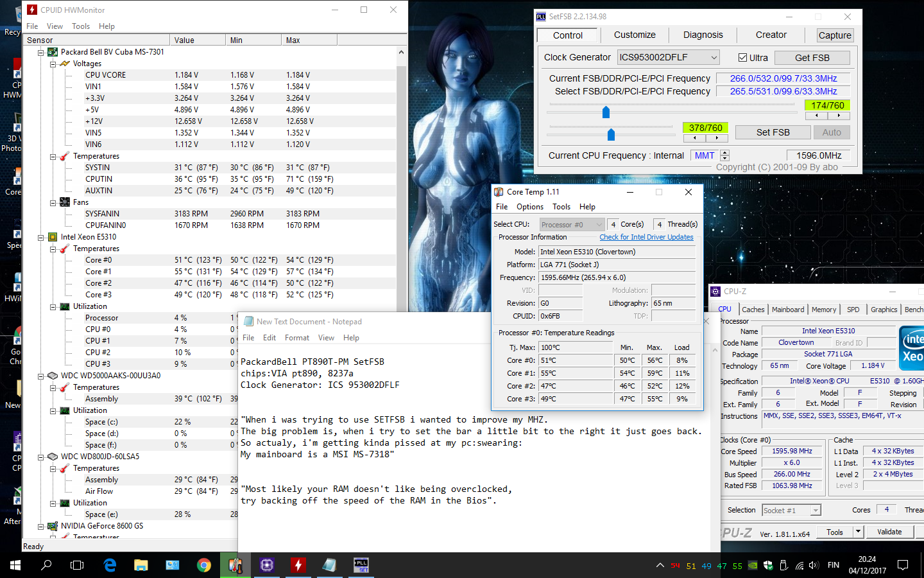The height and width of the screenshot is (578, 924).
Task: Open the taskbar clock showing 20.24
Action: (867, 565)
